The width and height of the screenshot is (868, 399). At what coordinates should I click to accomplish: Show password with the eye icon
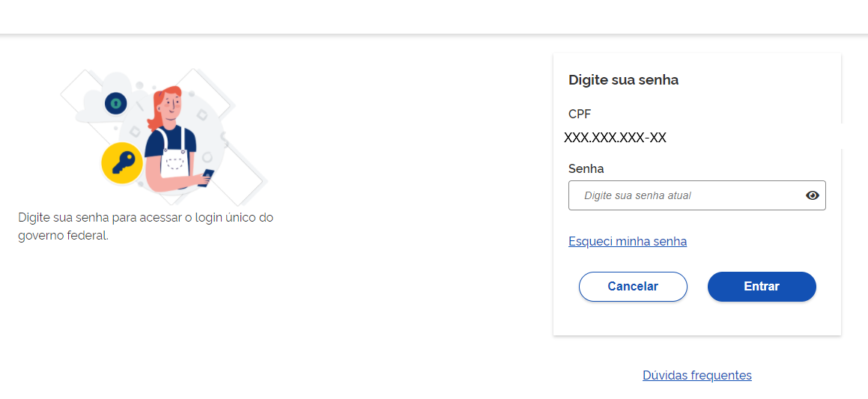812,195
